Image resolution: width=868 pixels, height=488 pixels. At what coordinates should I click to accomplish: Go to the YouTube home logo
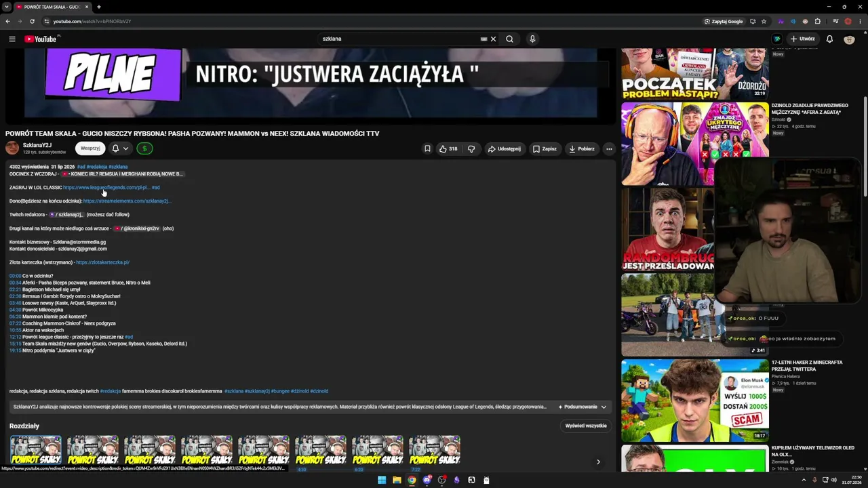point(41,39)
